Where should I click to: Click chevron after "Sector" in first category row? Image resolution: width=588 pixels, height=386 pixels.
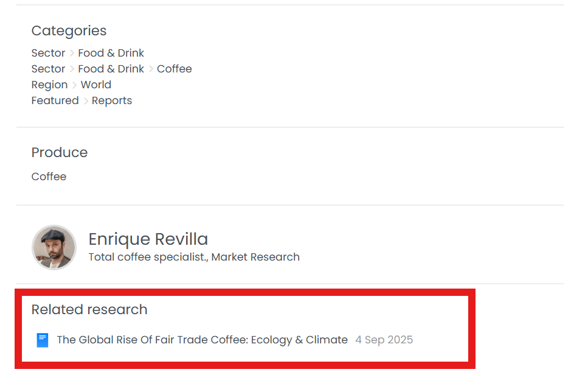[x=72, y=53]
